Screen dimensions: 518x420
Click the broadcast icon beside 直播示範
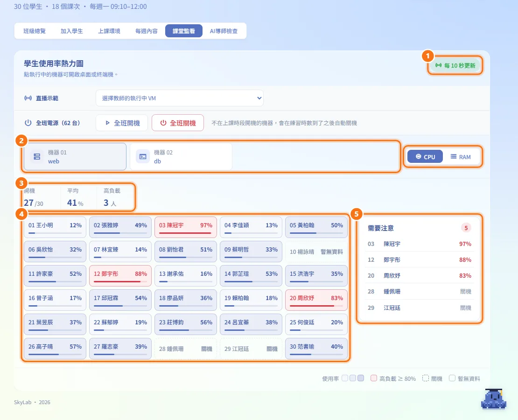click(28, 98)
